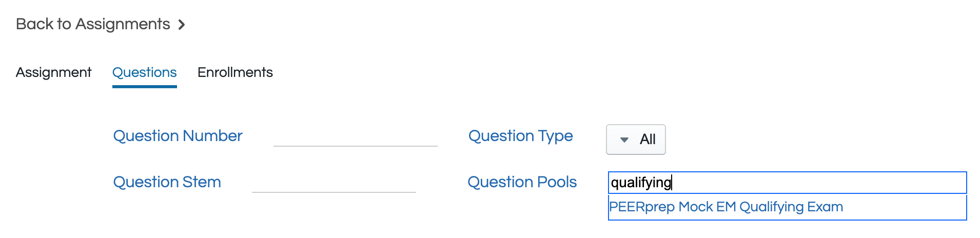Click the "All" text in type selector
Image resolution: width=980 pixels, height=238 pixels.
(648, 140)
